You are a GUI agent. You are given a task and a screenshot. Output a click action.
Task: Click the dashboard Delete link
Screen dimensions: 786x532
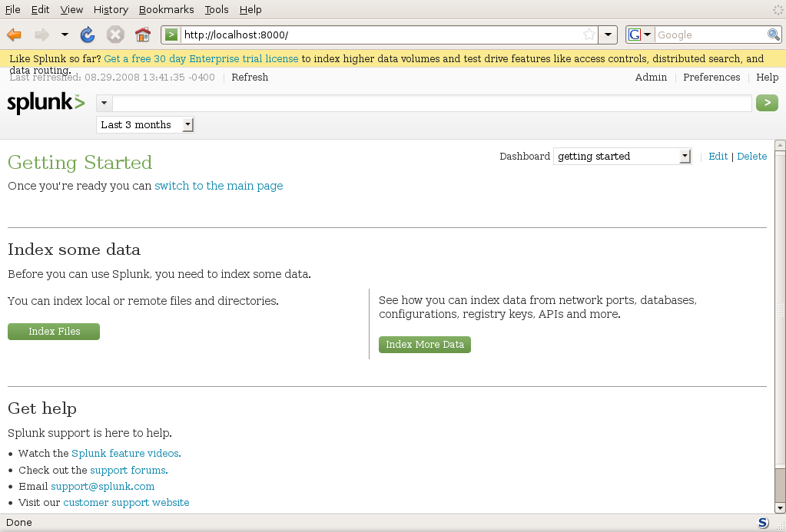pyautogui.click(x=752, y=157)
